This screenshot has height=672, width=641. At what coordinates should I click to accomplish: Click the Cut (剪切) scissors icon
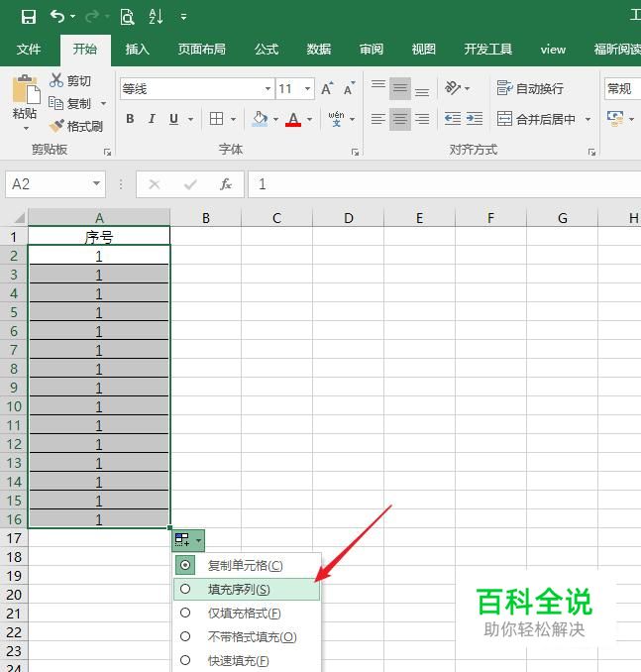click(56, 80)
